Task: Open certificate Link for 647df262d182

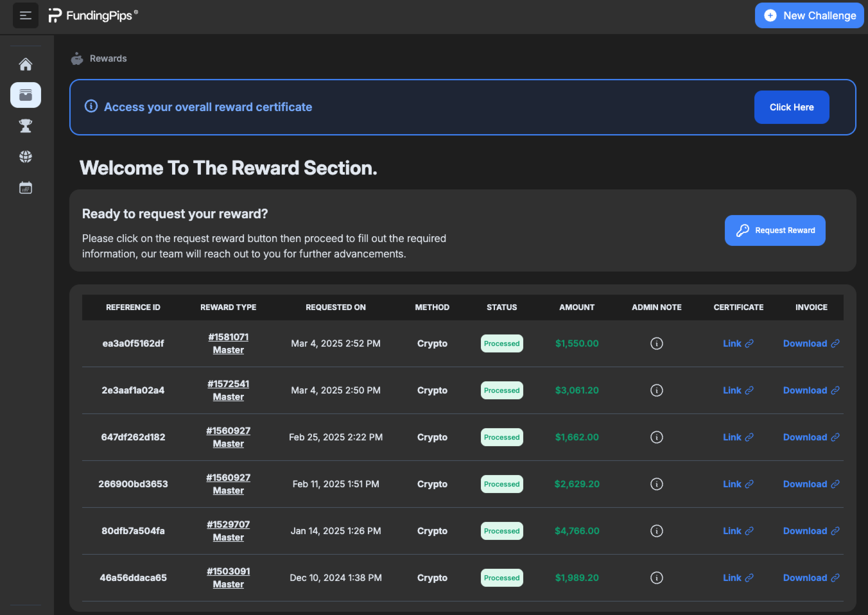Action: (x=738, y=437)
